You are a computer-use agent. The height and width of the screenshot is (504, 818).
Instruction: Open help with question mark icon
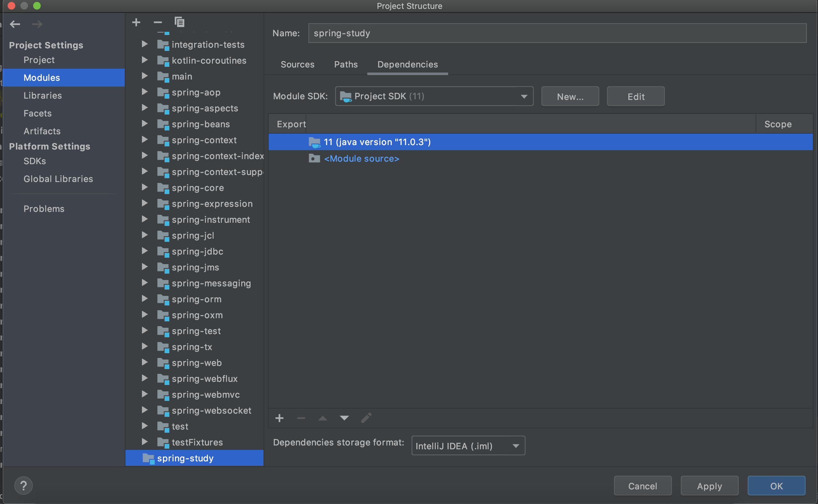[23, 486]
